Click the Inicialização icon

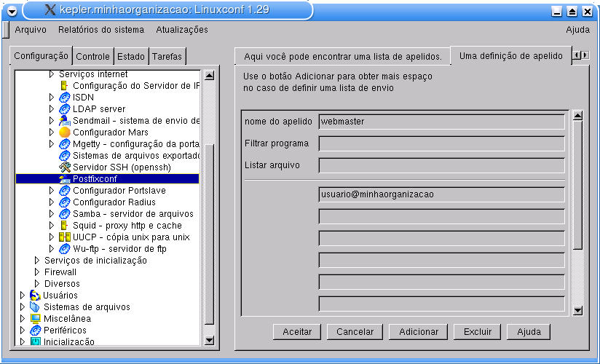(36, 341)
